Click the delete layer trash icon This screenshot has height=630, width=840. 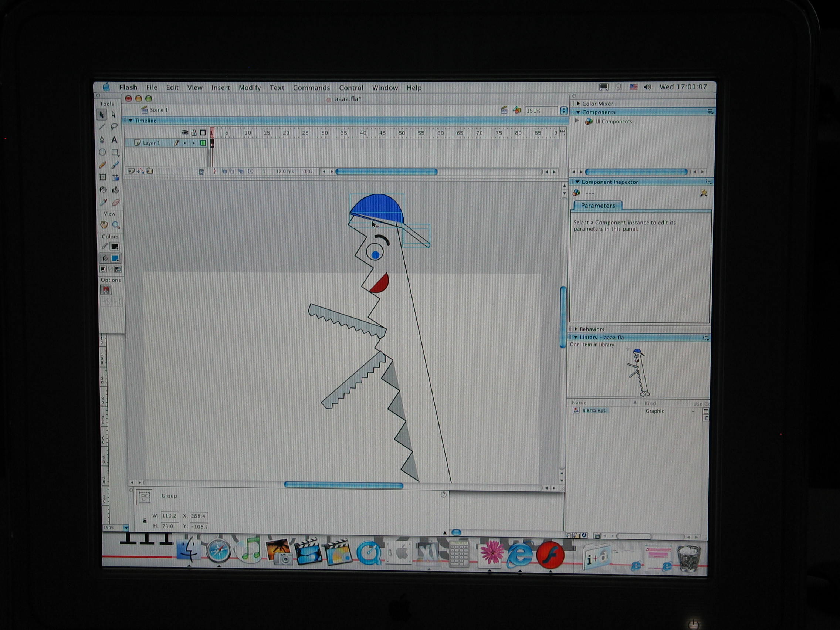pos(201,172)
